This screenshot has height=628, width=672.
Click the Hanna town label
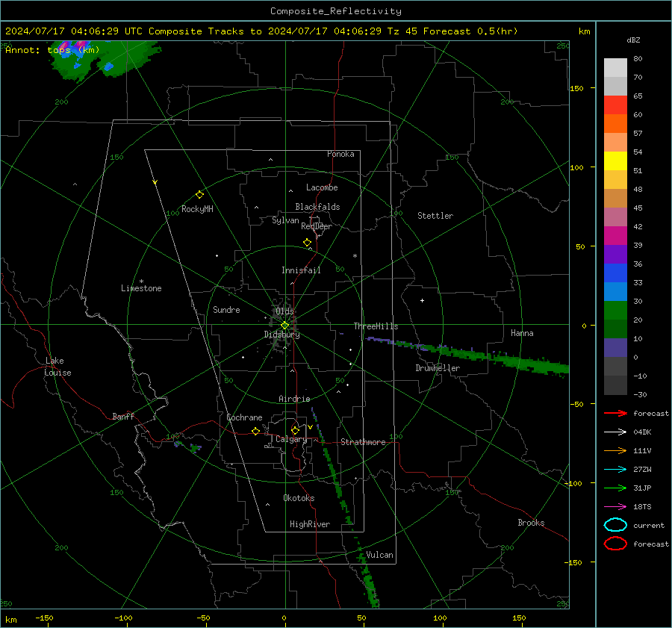point(522,333)
